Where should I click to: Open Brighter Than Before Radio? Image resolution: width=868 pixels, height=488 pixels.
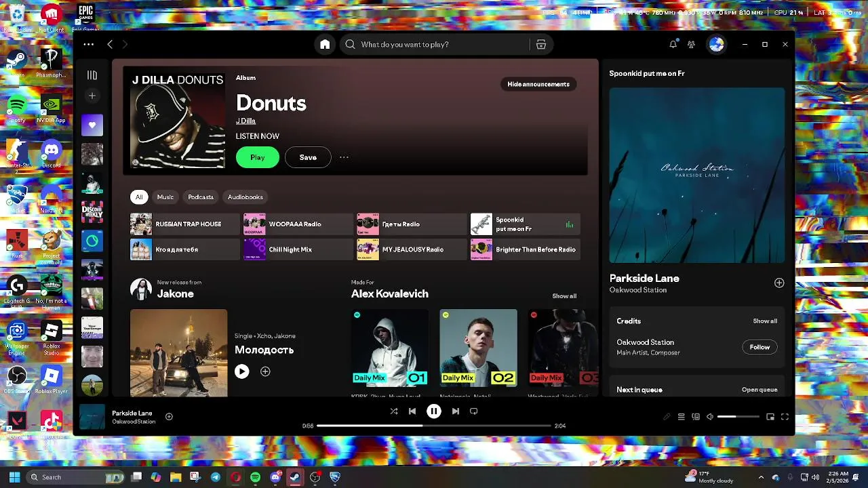pos(526,249)
